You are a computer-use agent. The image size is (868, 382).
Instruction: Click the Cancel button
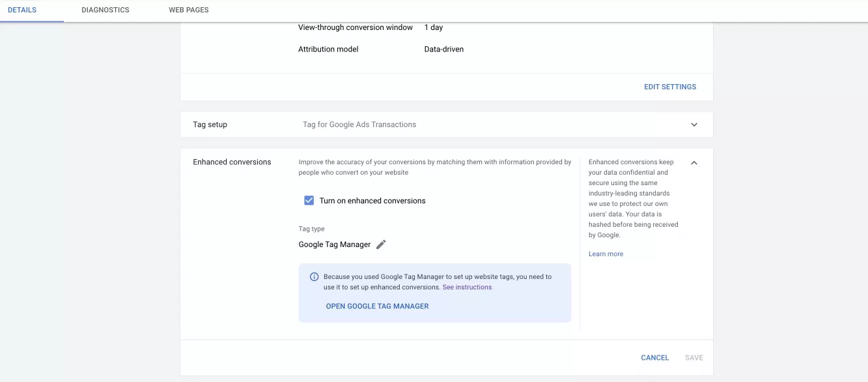pyautogui.click(x=655, y=357)
